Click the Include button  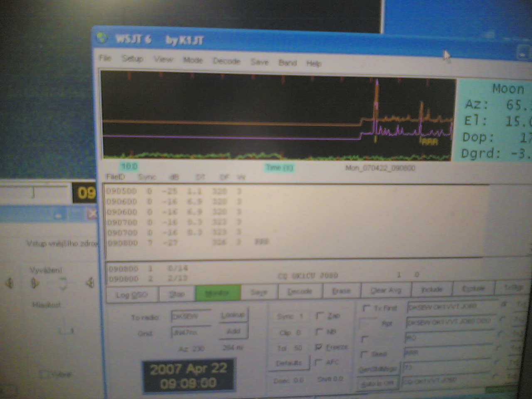click(x=432, y=289)
